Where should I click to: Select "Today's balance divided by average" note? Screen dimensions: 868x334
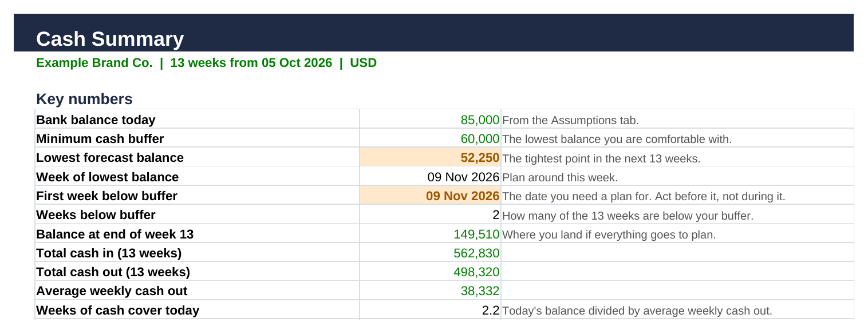pyautogui.click(x=637, y=311)
